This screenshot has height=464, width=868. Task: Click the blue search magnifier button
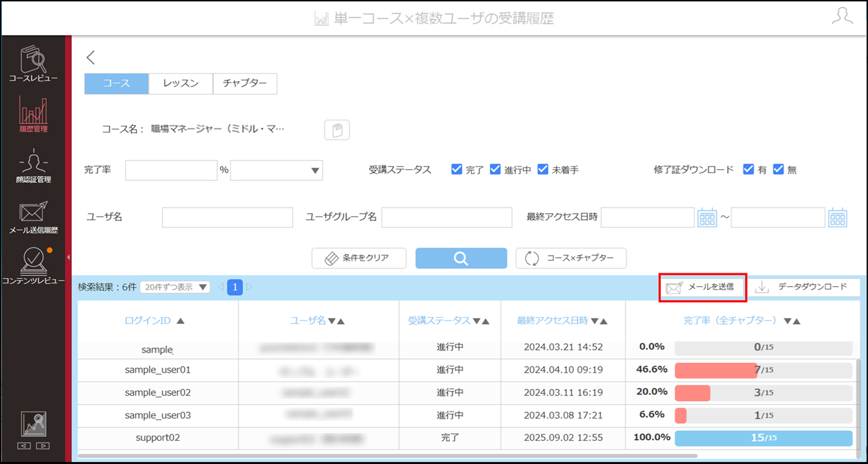[461, 258]
